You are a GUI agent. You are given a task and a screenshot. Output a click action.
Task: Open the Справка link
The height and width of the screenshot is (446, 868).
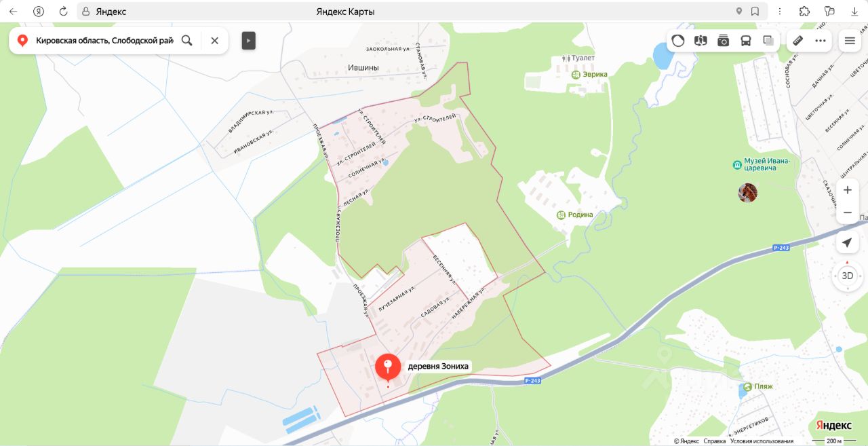(x=714, y=441)
